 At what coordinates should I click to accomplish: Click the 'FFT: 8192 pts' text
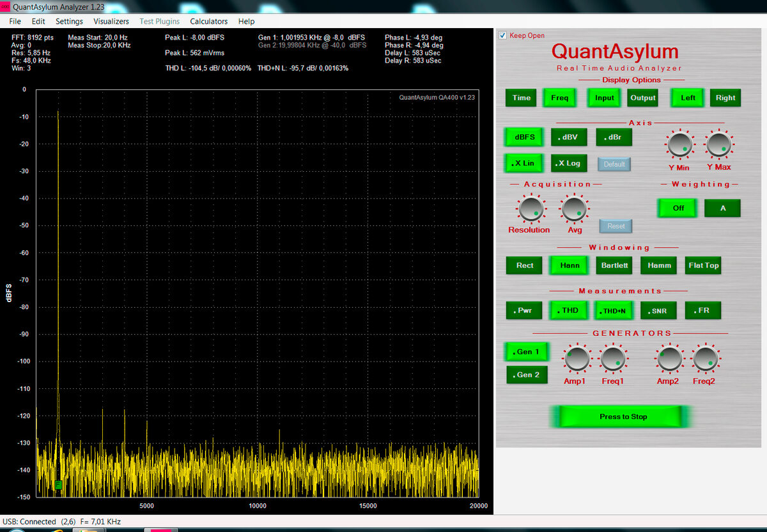click(33, 38)
